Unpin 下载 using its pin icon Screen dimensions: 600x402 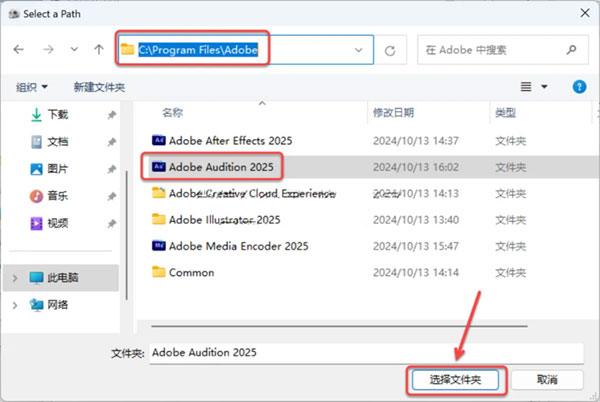pyautogui.click(x=111, y=115)
